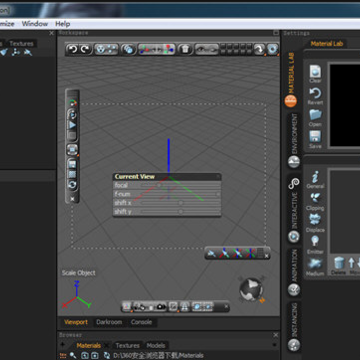Switch to the Darkroom tab
The height and width of the screenshot is (360, 360).
point(109,322)
